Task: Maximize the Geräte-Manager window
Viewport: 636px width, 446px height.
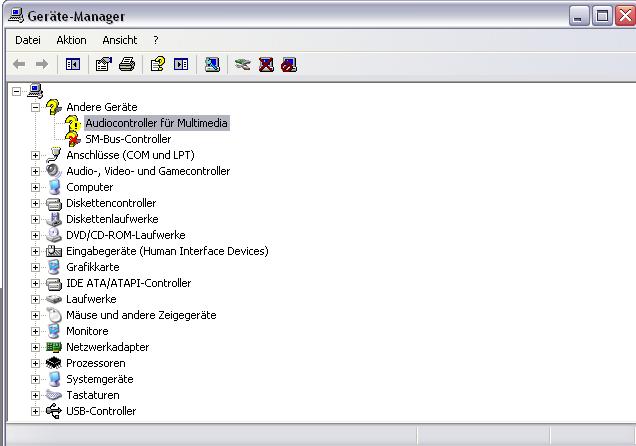Action: [x=602, y=16]
